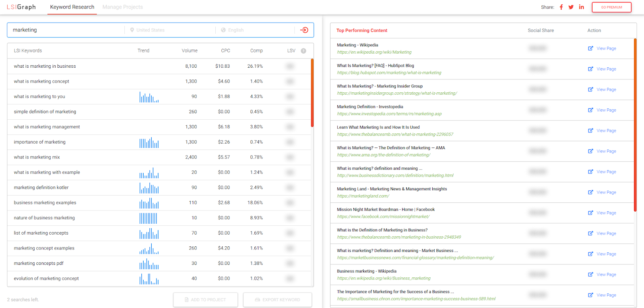Sort by CPC column header
This screenshot has width=644, height=308.
click(x=225, y=51)
